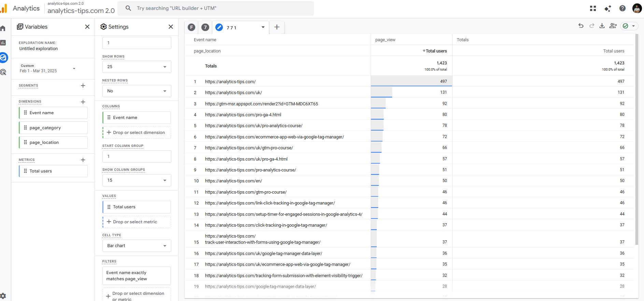
Task: Add a new exploration tab
Action: pyautogui.click(x=277, y=27)
